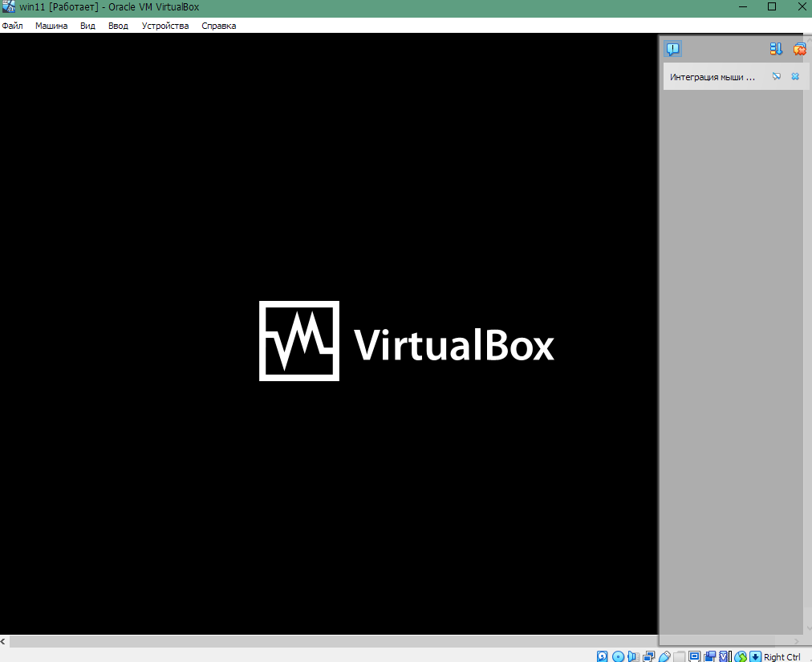This screenshot has height=662, width=812.
Task: Click the CPU virtualization status icon
Action: click(725, 656)
